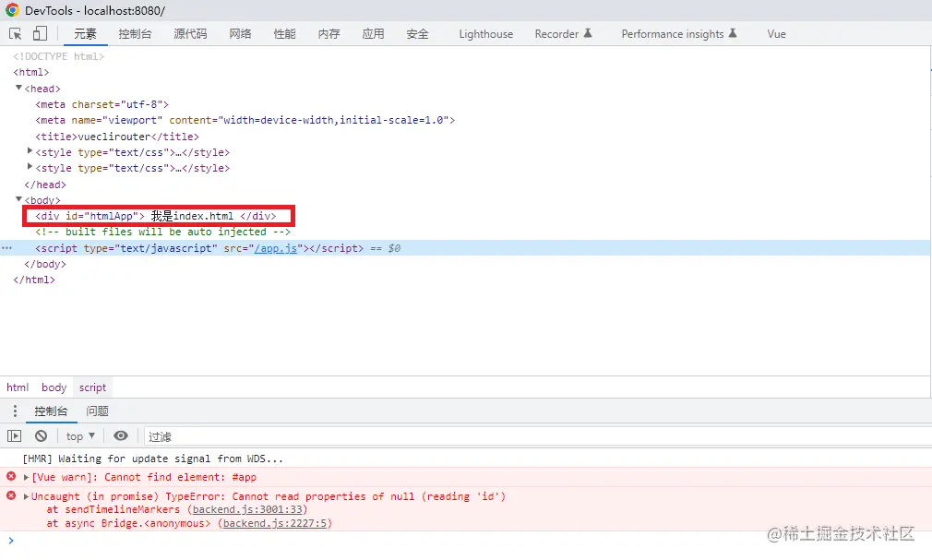Click the flask icon next to Recorder

click(588, 32)
